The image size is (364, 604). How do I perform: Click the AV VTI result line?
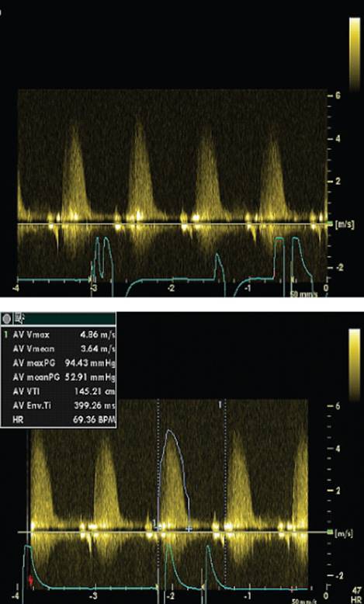click(58, 391)
